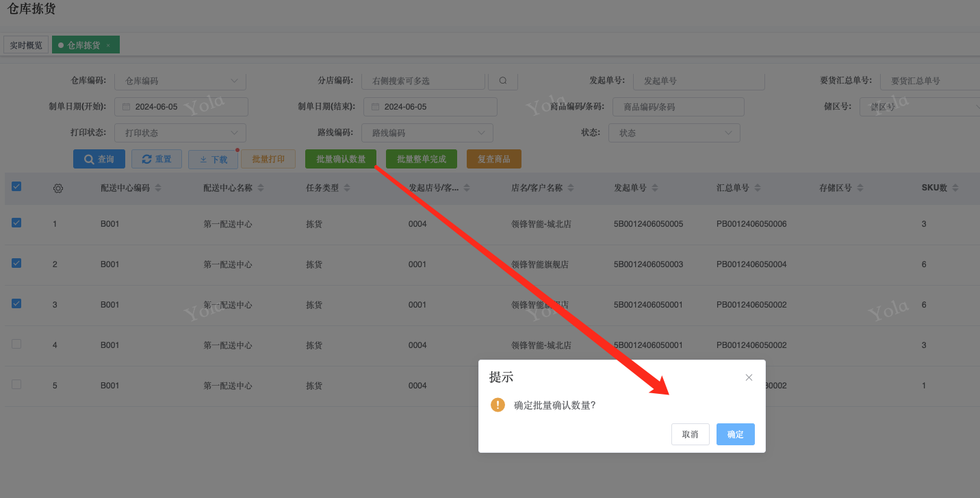
Task: Uncheck the checkbox for row 2
Action: point(16,263)
